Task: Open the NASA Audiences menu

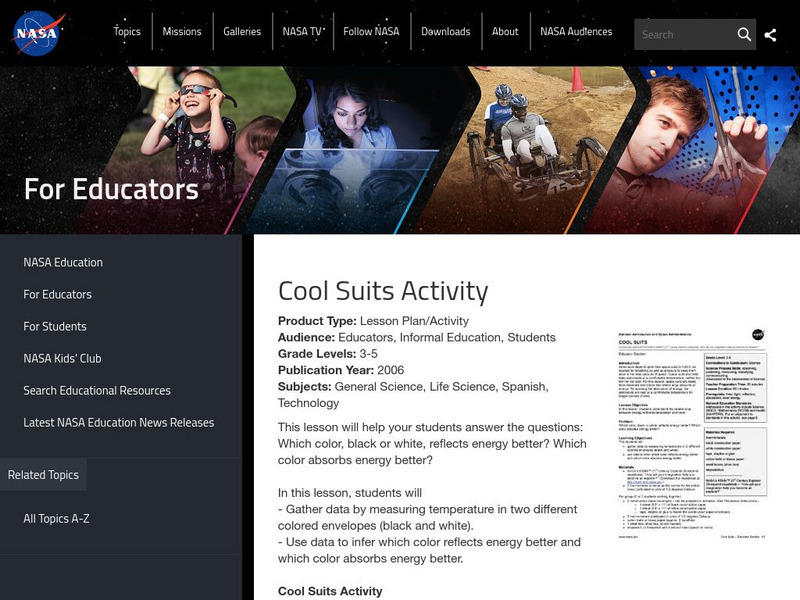Action: point(577,31)
